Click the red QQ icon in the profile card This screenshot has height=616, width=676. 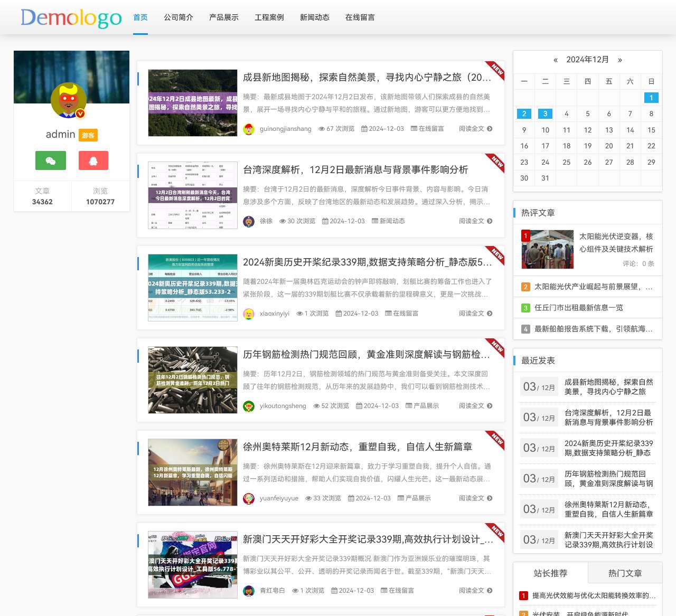point(93,160)
